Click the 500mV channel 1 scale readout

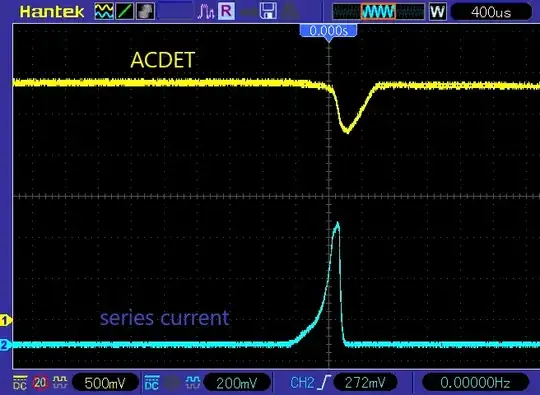click(x=105, y=383)
